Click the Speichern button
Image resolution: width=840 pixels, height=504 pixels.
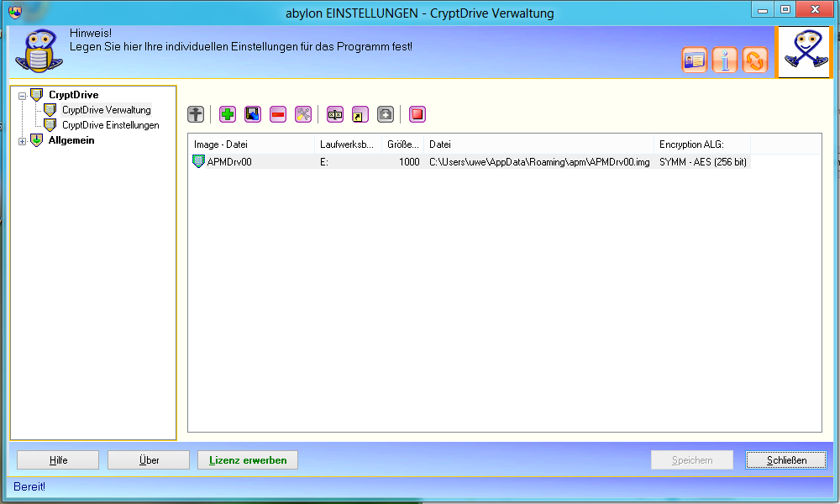pyautogui.click(x=692, y=460)
